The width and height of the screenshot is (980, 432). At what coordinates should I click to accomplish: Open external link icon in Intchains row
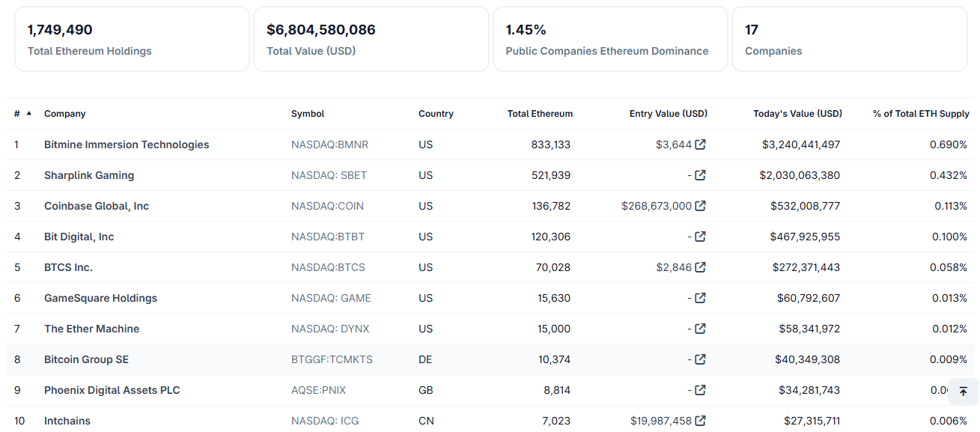click(701, 421)
